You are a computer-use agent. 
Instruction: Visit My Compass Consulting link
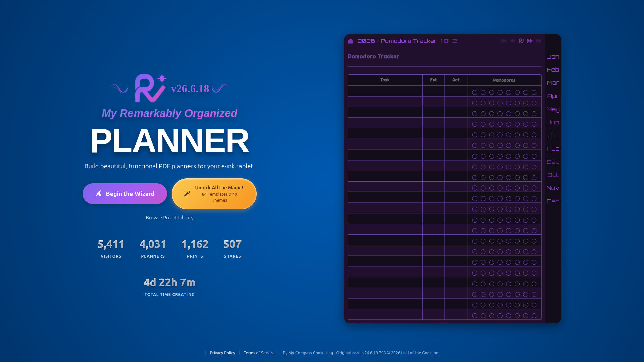point(311,353)
